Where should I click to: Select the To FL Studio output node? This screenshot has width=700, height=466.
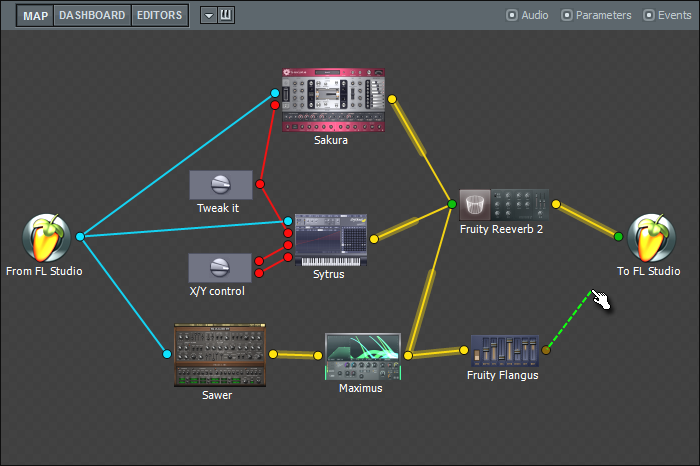click(649, 238)
